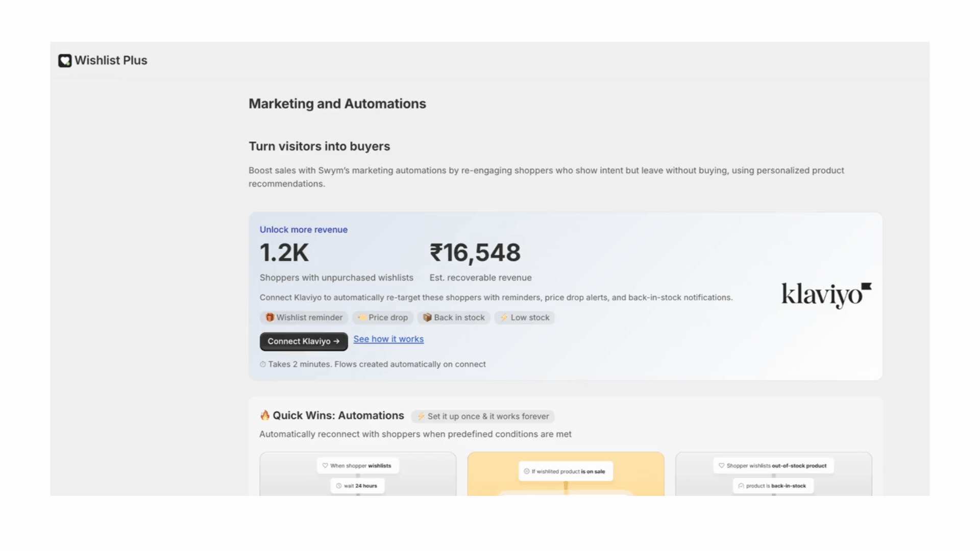Select the Wishlist reminder tag
980x551 pixels.
coord(304,317)
